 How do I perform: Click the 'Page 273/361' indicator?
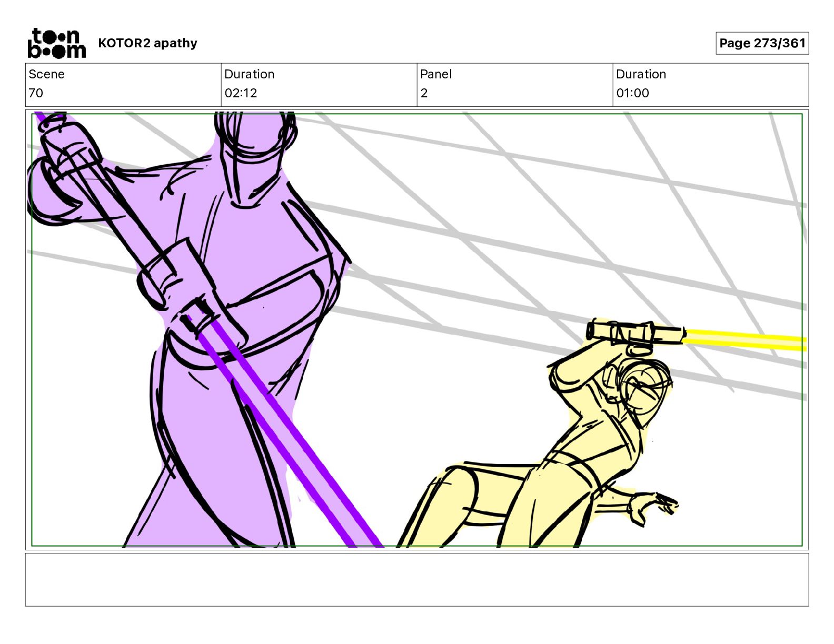[762, 43]
